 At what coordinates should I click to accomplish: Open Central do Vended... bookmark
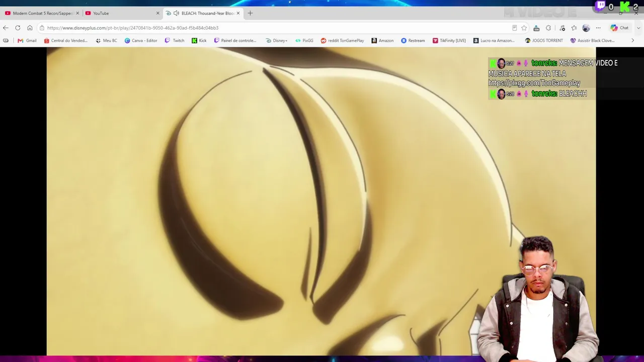point(66,40)
